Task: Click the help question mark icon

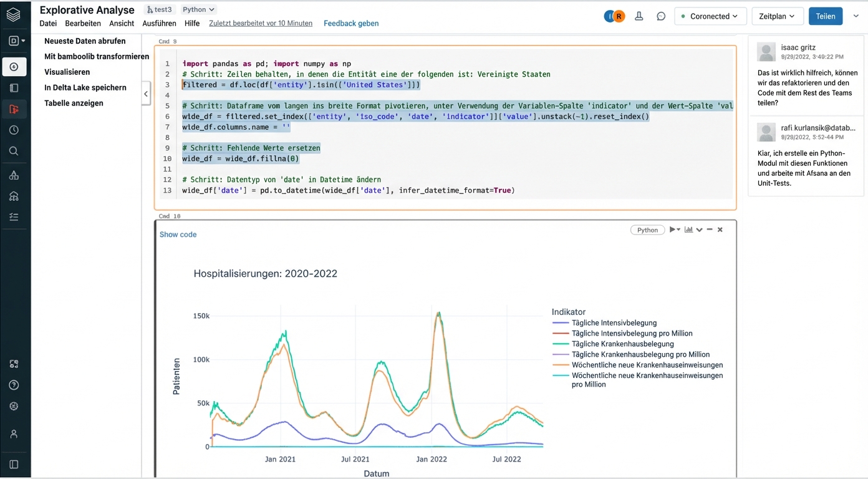Action: click(14, 385)
